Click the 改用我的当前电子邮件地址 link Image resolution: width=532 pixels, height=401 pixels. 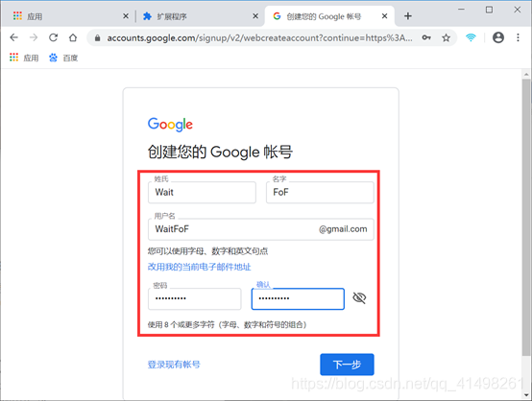199,267
